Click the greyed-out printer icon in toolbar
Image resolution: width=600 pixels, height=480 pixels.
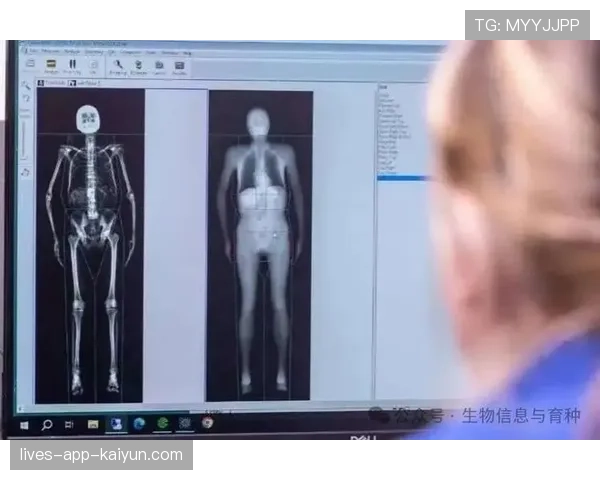[31, 64]
